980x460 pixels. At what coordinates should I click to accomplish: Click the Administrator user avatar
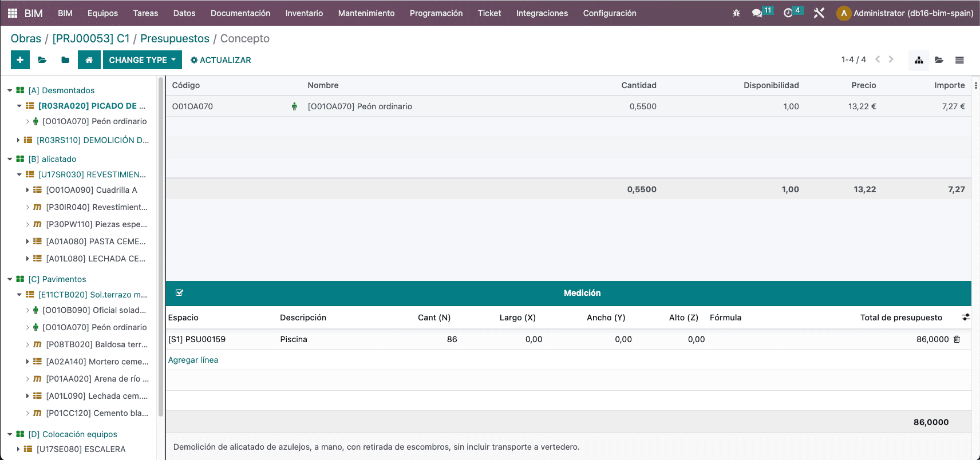pos(843,13)
